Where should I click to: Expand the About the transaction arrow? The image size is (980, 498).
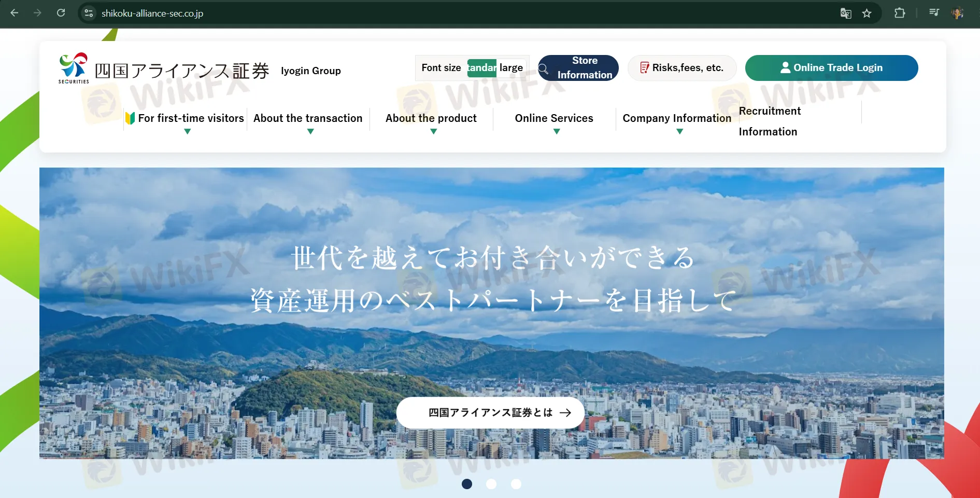coord(310,132)
